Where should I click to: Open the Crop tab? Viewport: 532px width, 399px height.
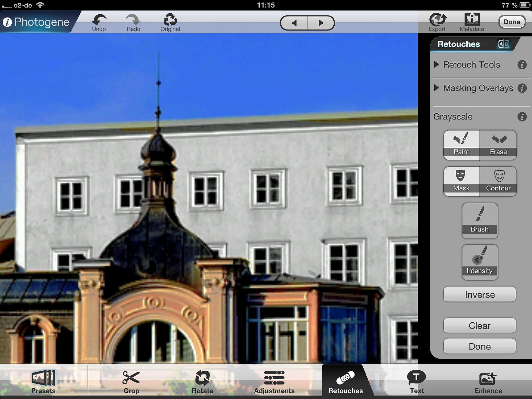[x=131, y=381]
